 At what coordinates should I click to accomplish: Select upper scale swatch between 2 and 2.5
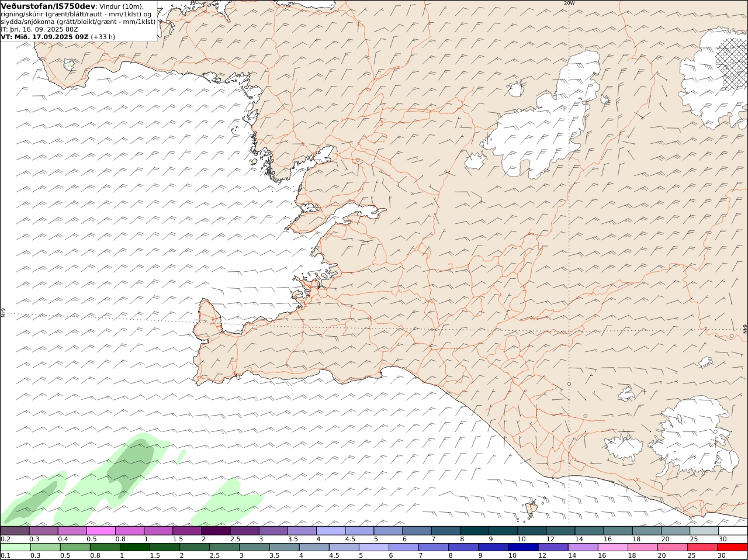pyautogui.click(x=216, y=531)
